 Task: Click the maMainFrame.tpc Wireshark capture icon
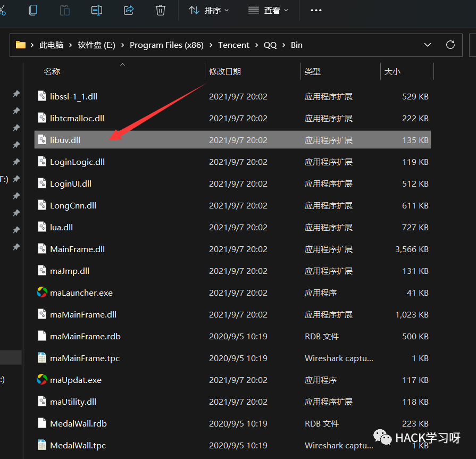[x=42, y=357]
